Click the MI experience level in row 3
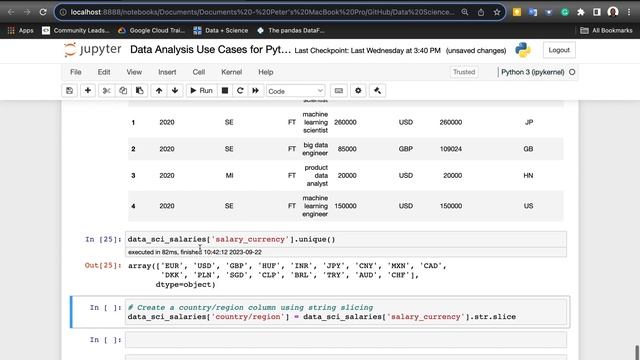This screenshot has width=640, height=360. coord(229,176)
